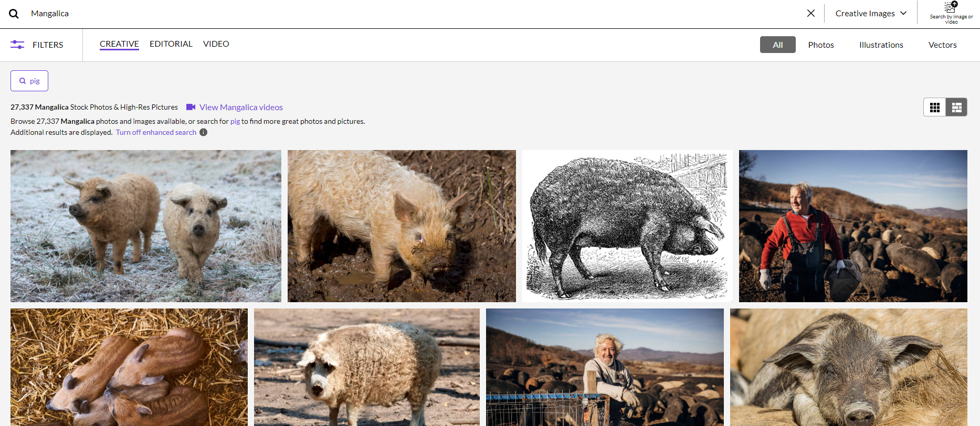
Task: Open Search by image or video
Action: pos(951,13)
